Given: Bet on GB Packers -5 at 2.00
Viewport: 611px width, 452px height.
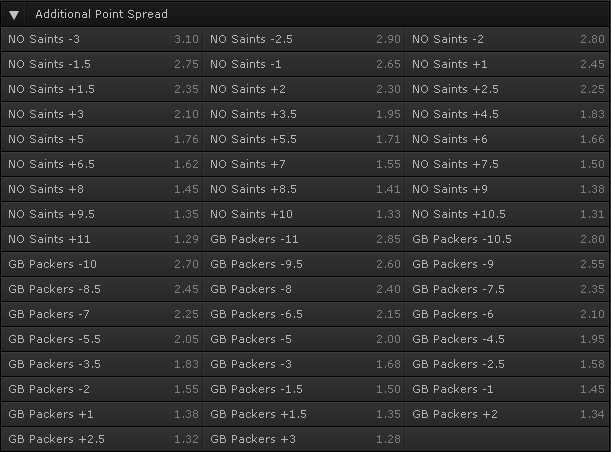Looking at the screenshot, I should pos(304,339).
